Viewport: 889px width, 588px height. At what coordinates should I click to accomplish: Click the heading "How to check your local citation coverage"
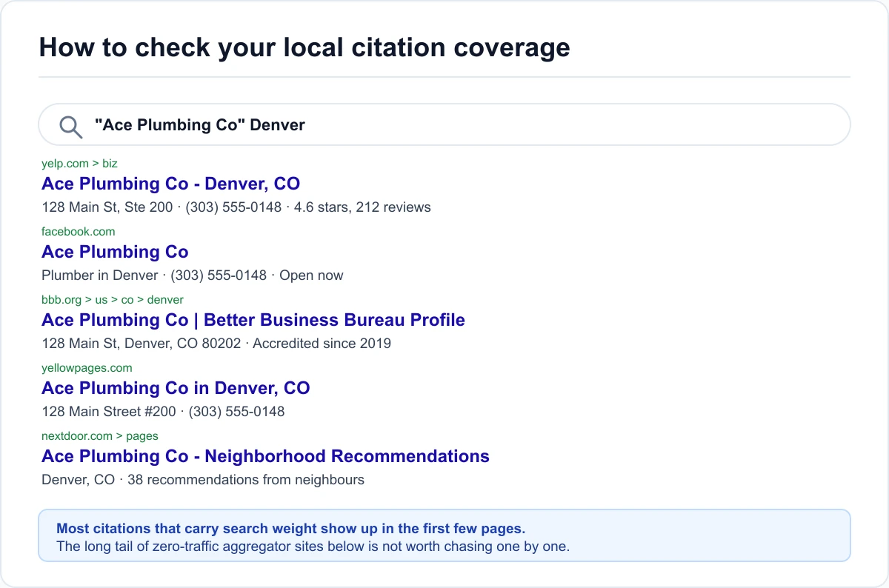[x=304, y=47]
